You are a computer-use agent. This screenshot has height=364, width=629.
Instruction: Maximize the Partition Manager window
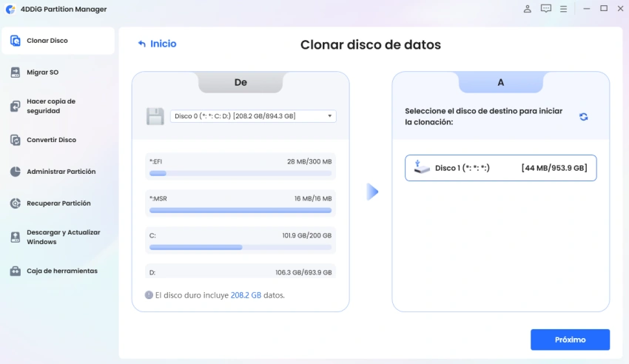tap(604, 8)
